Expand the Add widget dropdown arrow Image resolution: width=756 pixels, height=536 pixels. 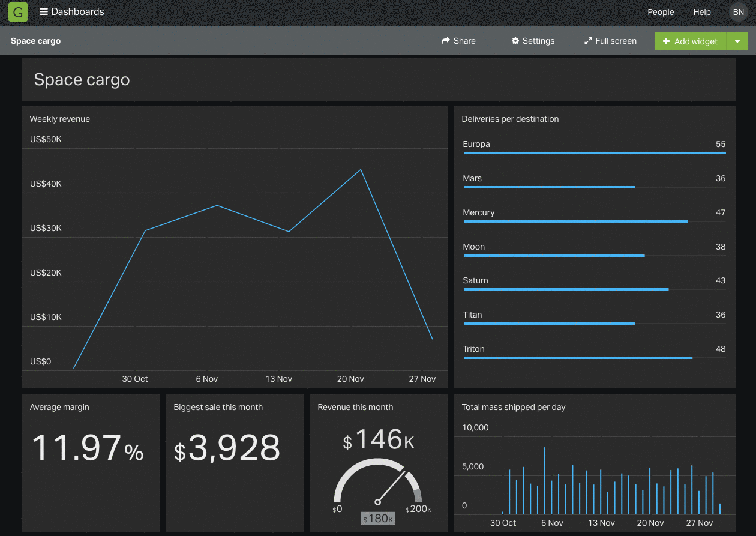point(737,41)
